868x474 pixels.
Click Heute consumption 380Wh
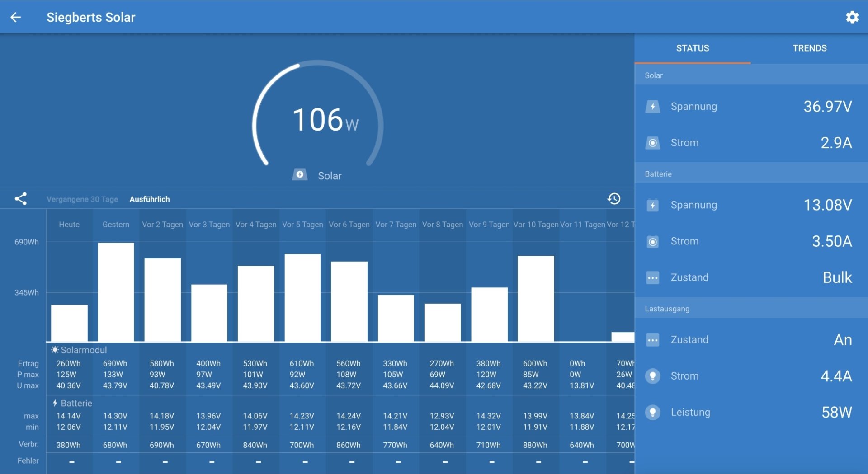[x=68, y=445]
